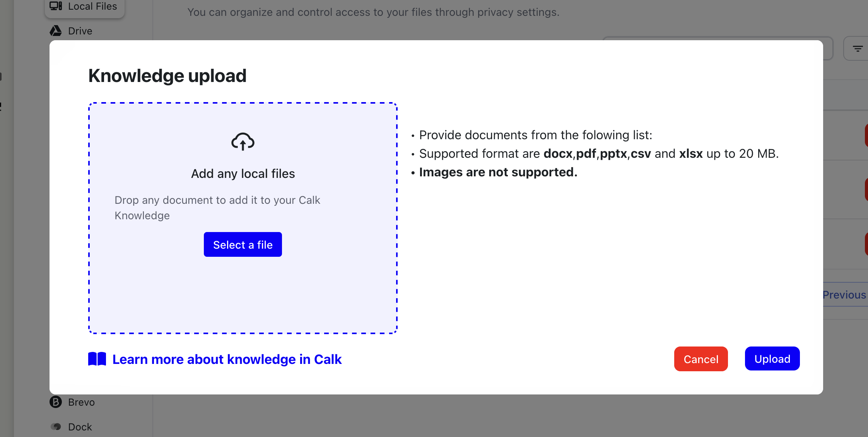This screenshot has height=437, width=868.
Task: Click the cloud upload icon
Action: click(243, 142)
